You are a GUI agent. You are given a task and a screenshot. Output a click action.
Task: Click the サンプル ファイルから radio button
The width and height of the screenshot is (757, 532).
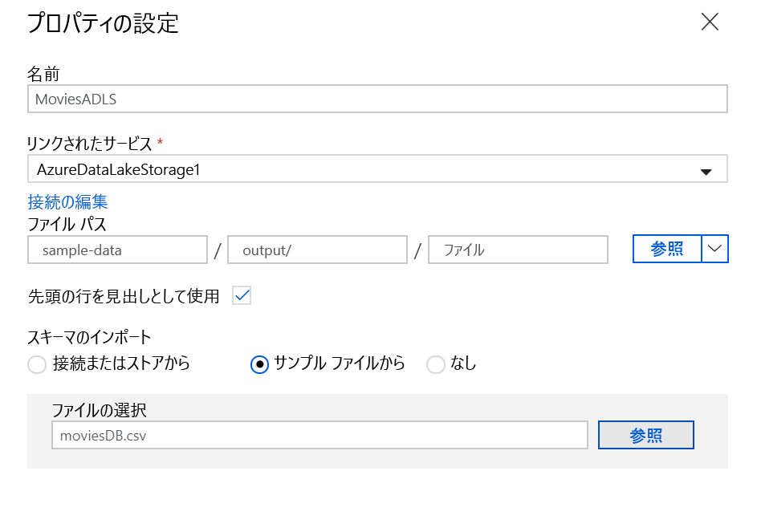(x=258, y=364)
